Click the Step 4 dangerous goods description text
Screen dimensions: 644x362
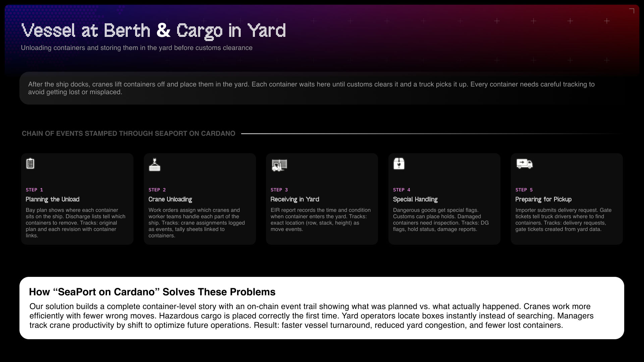point(440,220)
